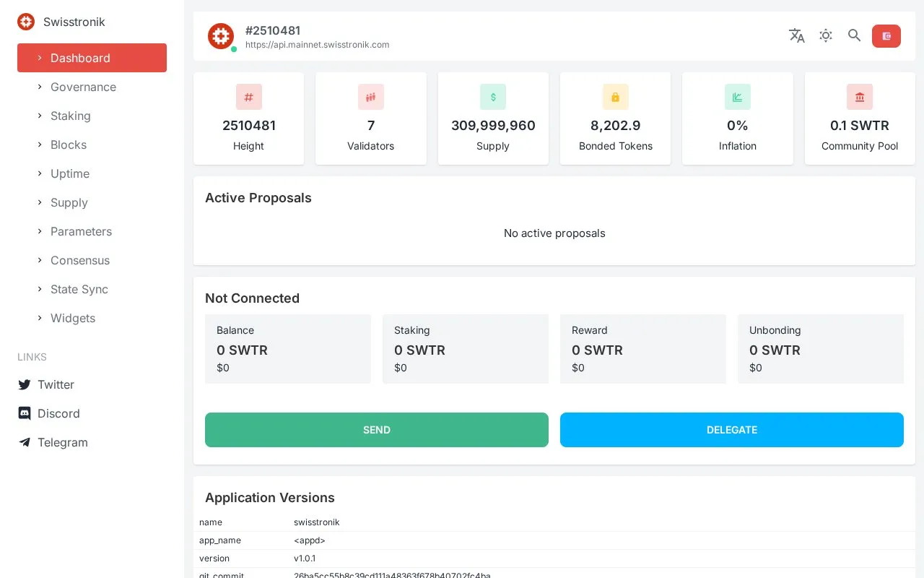
Task: Expand the Governance menu chevron
Action: [40, 87]
